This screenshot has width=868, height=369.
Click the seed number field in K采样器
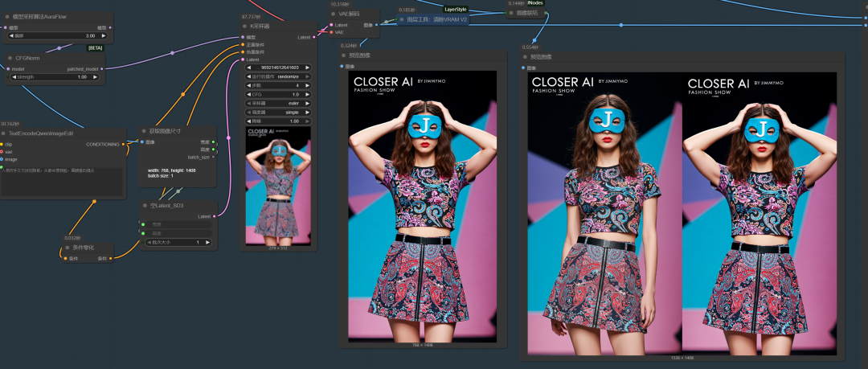(278, 68)
